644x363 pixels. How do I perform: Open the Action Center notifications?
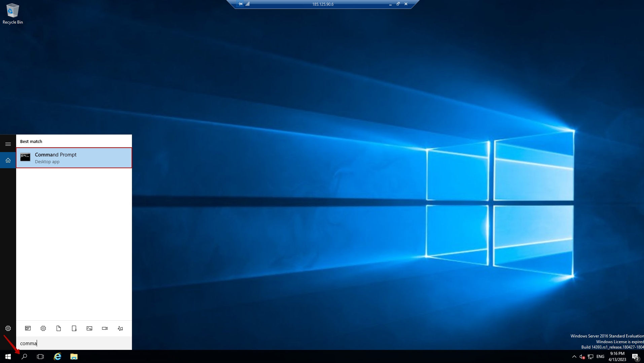point(635,357)
